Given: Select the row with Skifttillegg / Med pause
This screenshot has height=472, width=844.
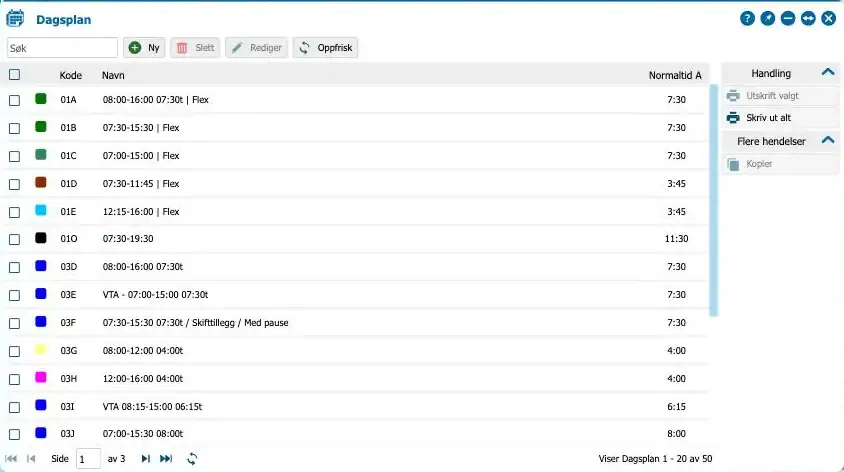Looking at the screenshot, I should point(355,323).
